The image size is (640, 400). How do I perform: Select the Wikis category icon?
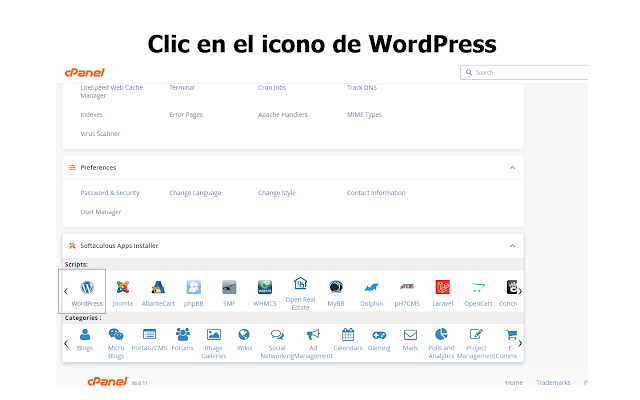click(244, 335)
